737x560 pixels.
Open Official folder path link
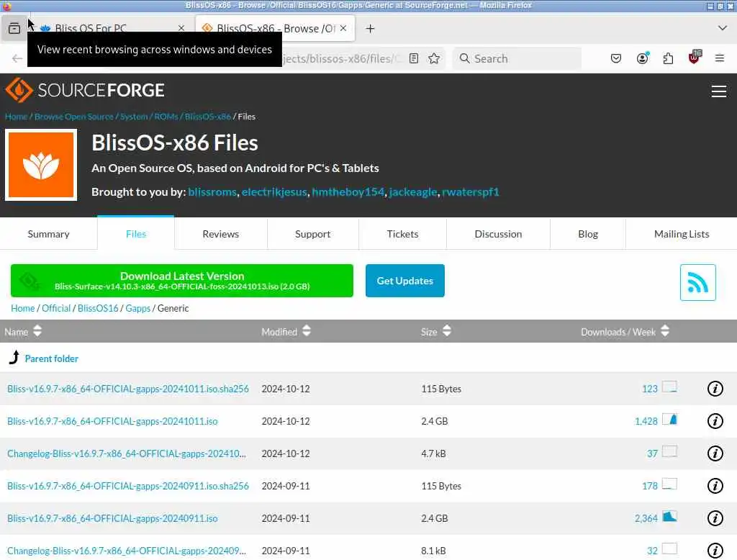click(x=56, y=308)
